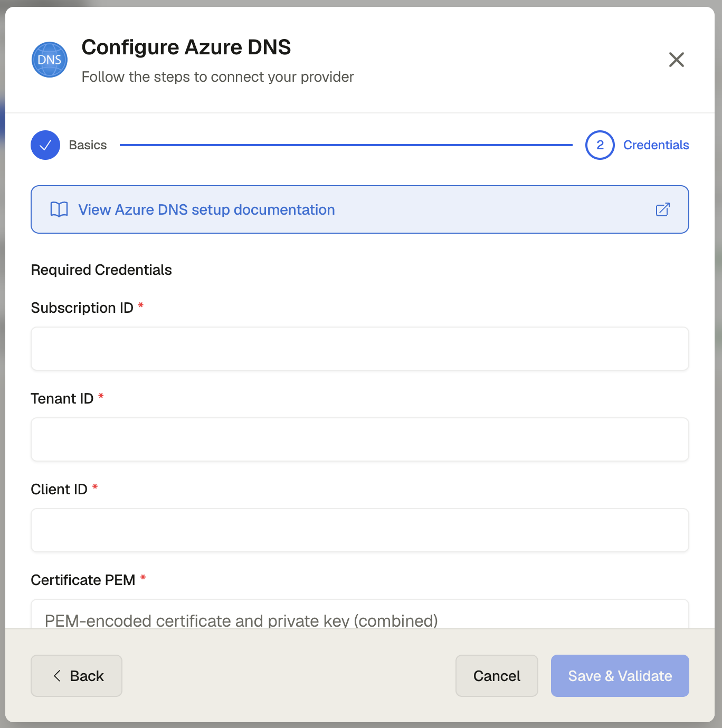This screenshot has width=722, height=728.
Task: Click the "Tenant ID" field label
Action: tap(62, 399)
